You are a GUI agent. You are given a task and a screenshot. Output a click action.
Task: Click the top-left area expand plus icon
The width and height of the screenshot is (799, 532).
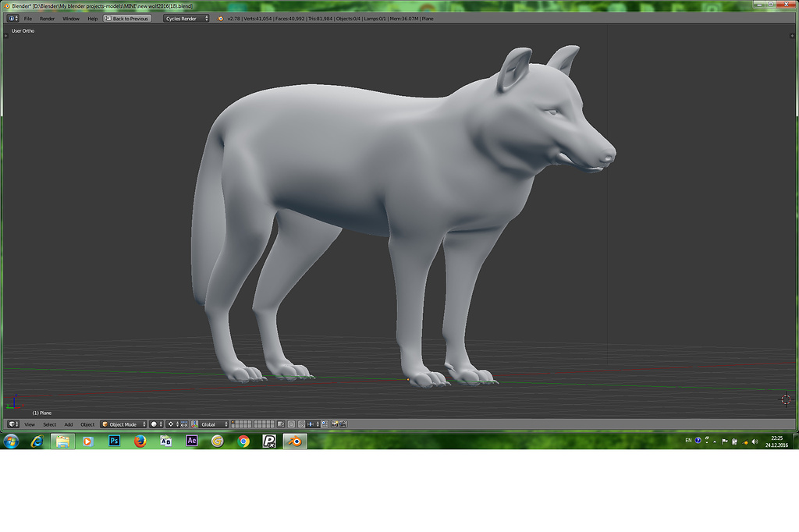coord(5,36)
